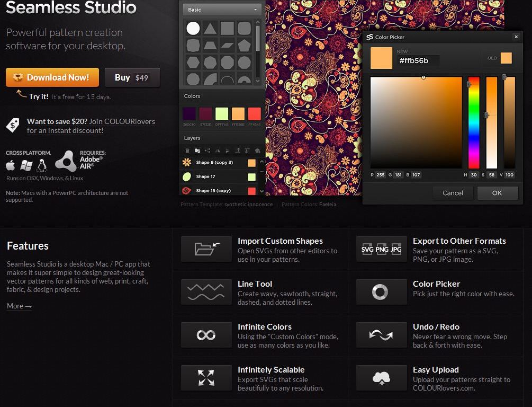Viewport: 532px width, 407px height.
Task: Choose the pentagon shape
Action: click(244, 46)
